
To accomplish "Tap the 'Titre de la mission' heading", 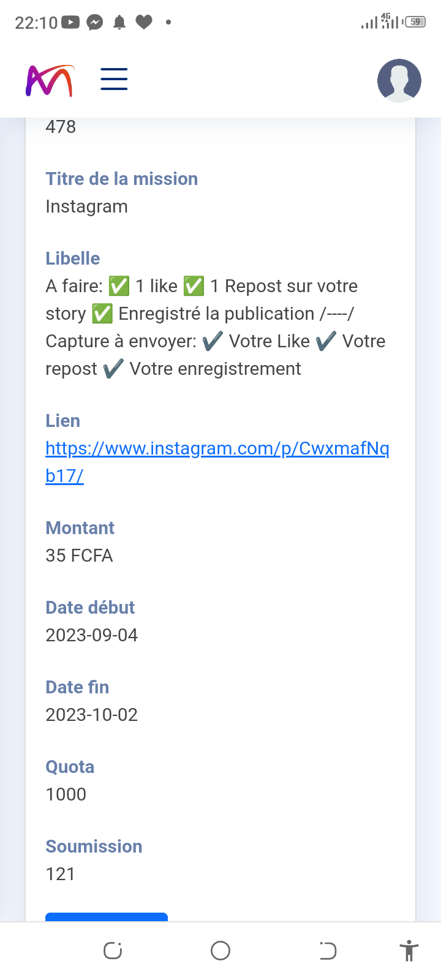I will point(121,179).
